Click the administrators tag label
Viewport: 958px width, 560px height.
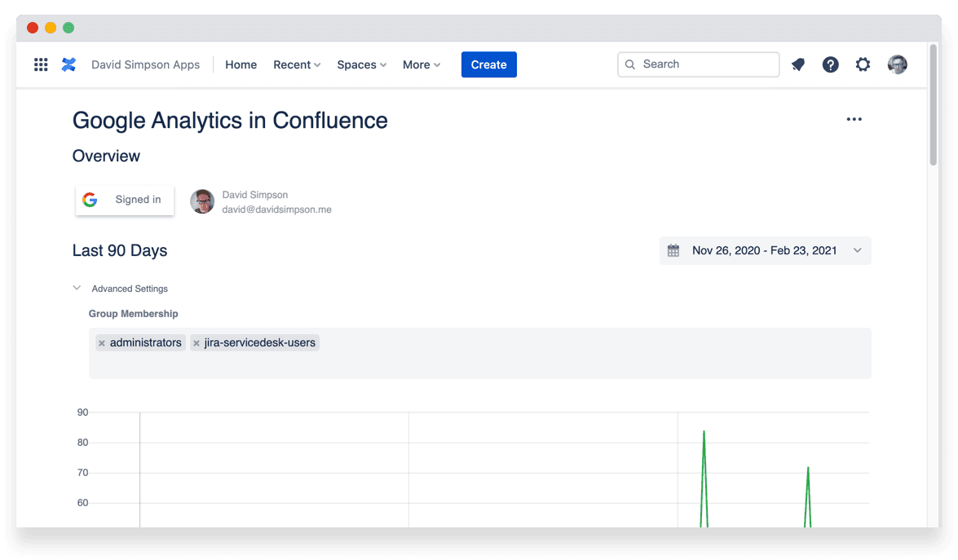[145, 343]
